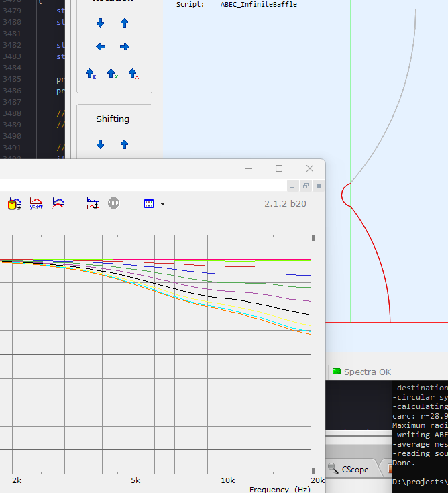
Task: Open the CScope tab
Action: coord(351,469)
